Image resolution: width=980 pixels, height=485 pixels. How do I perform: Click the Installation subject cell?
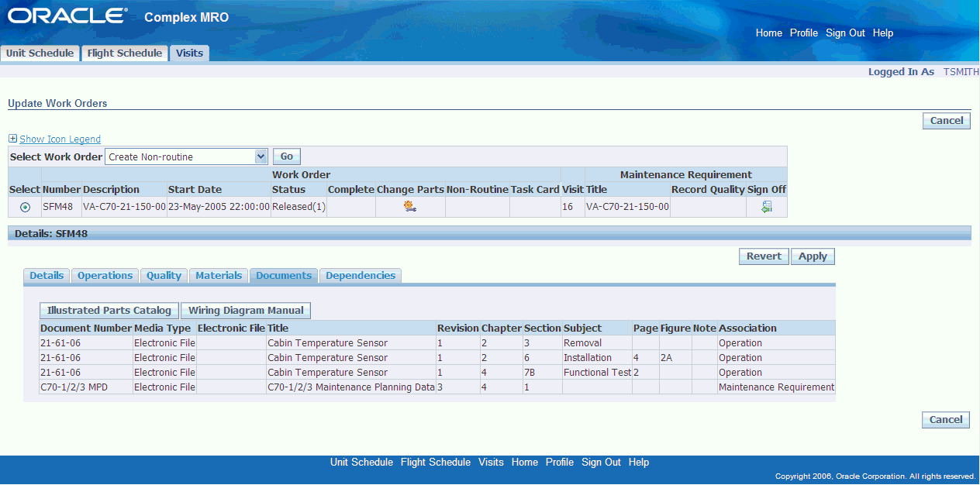pyautogui.click(x=597, y=357)
